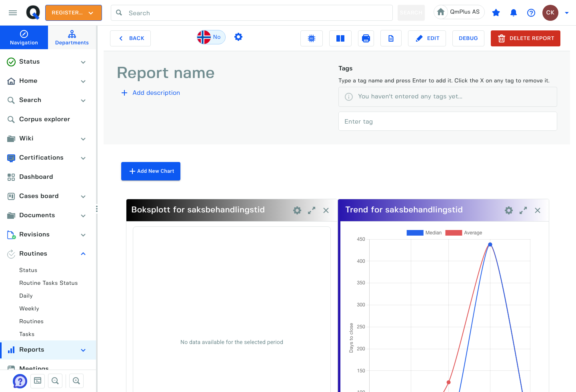Expand the Wiki sidebar section
The image size is (576, 392).
83,139
